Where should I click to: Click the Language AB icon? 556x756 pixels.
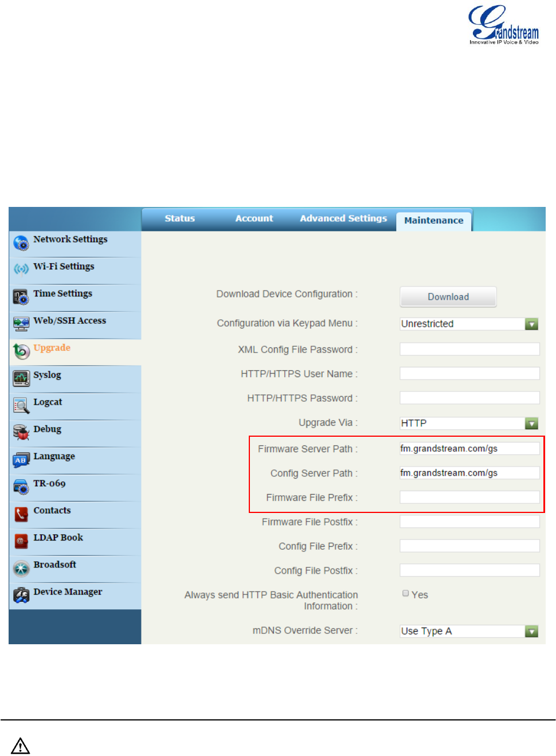point(21,460)
